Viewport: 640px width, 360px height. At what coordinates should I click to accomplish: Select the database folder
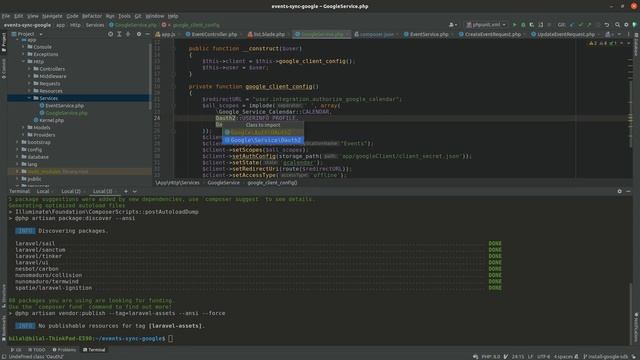point(38,157)
